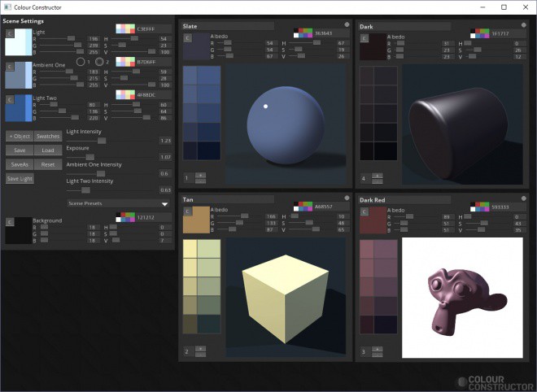
Task: Expand the Scene Presets dropdown
Action: tap(119, 203)
